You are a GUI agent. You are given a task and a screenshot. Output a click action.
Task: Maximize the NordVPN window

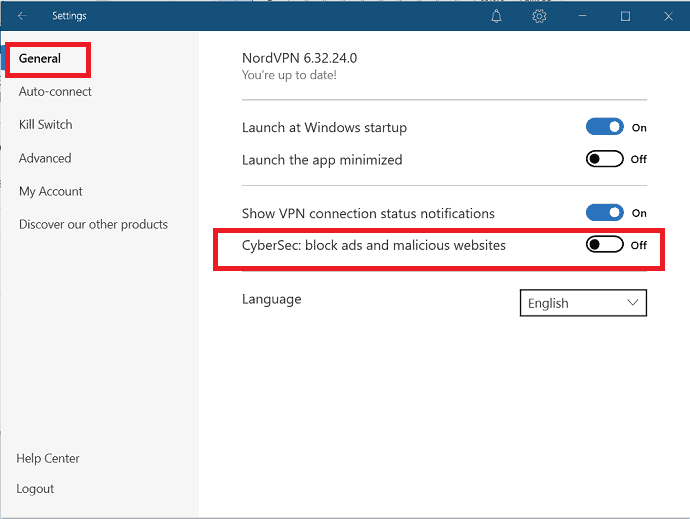pyautogui.click(x=625, y=16)
